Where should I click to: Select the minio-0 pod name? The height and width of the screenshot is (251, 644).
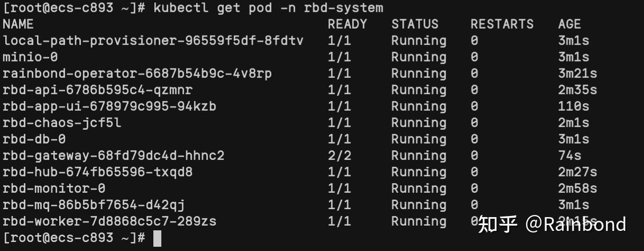30,57
